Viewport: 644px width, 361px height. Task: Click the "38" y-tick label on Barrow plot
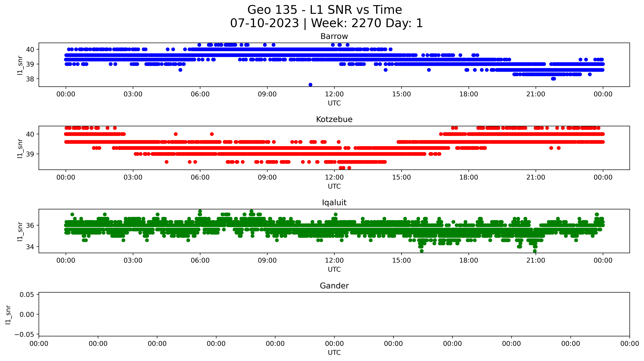pos(30,79)
